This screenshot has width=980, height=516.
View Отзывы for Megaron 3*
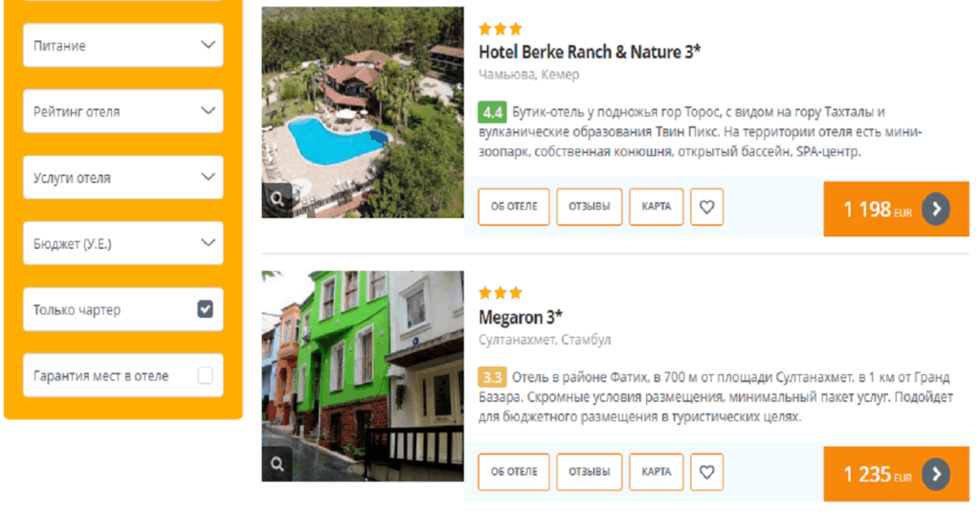[x=590, y=472]
